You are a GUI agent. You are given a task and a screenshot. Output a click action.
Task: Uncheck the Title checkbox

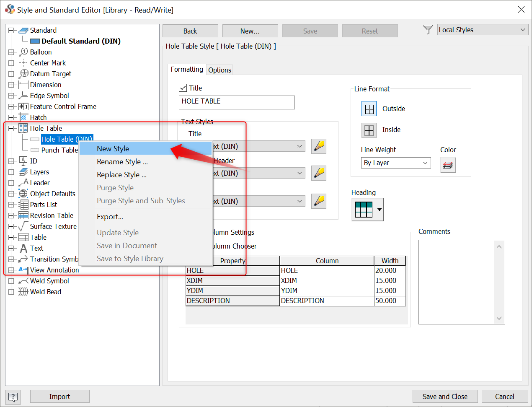click(x=183, y=88)
